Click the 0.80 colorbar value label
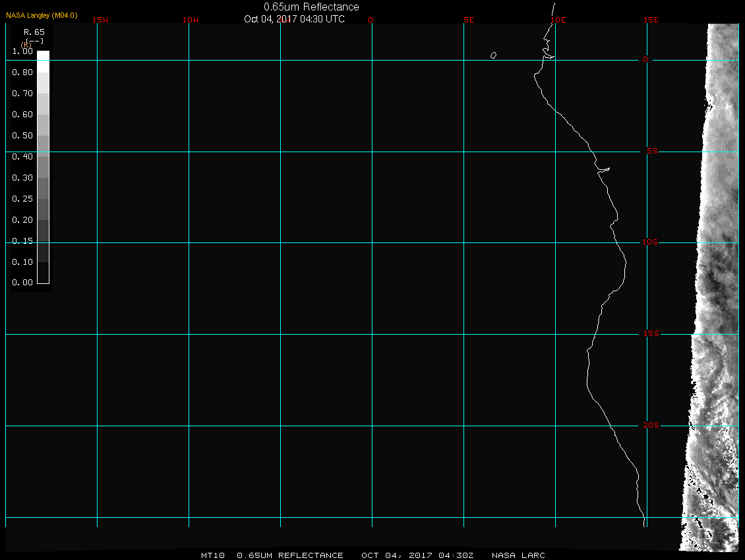Screen dimensions: 745x560 coord(22,72)
